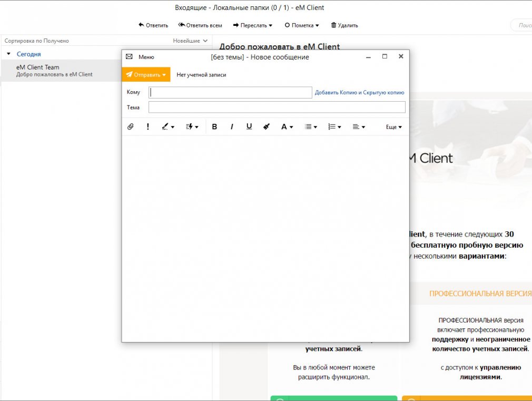Open the Пометка dropdown in main window

tap(302, 25)
